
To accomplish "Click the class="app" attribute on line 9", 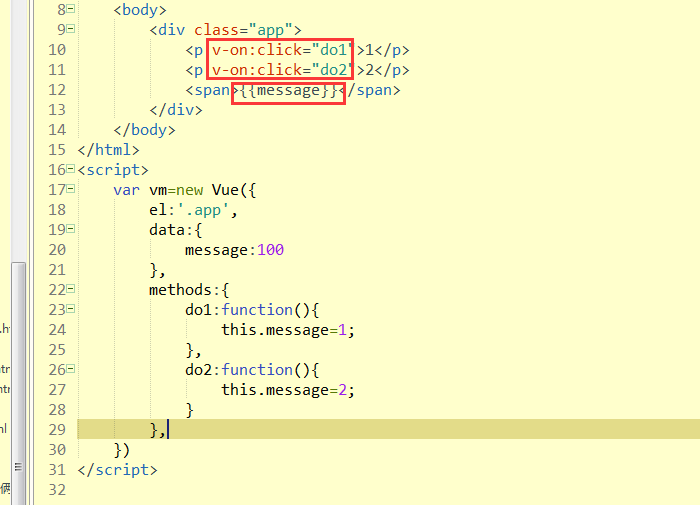I will tap(243, 30).
